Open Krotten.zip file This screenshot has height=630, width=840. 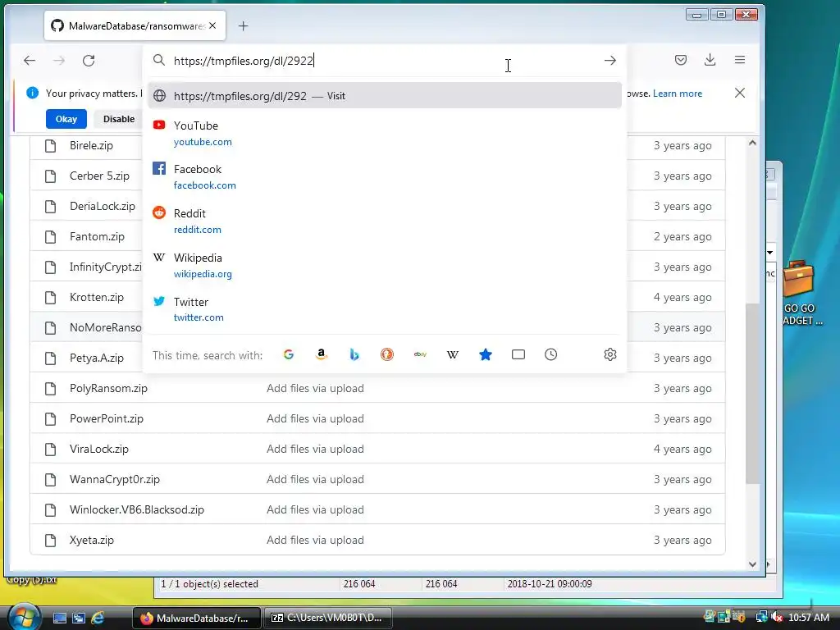point(97,297)
